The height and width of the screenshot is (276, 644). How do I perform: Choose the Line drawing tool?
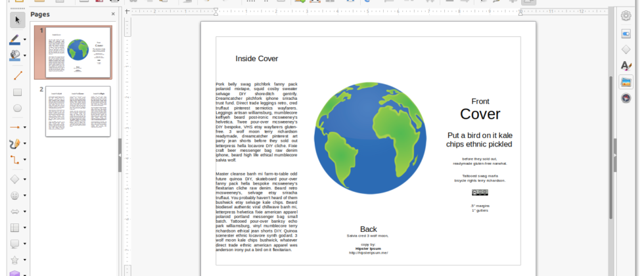click(x=18, y=75)
